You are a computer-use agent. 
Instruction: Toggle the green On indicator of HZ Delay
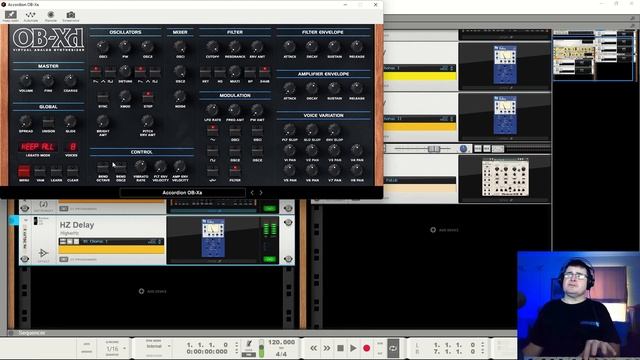click(269, 259)
